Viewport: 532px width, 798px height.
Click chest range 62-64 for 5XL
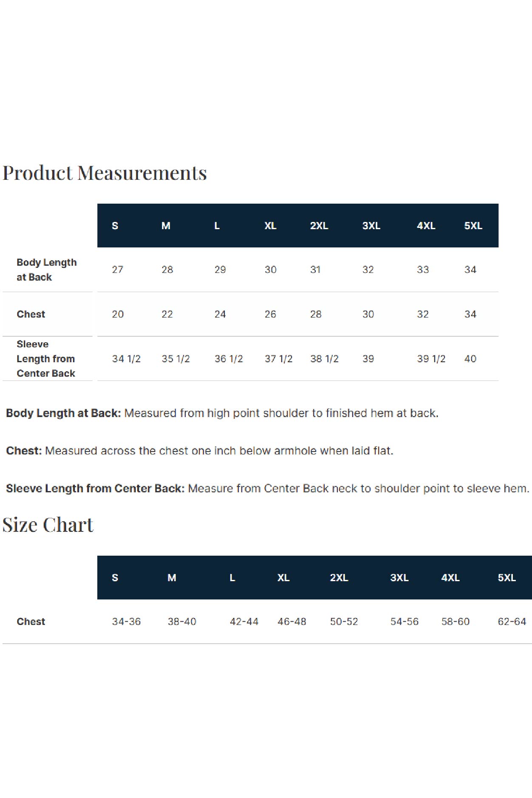(512, 622)
